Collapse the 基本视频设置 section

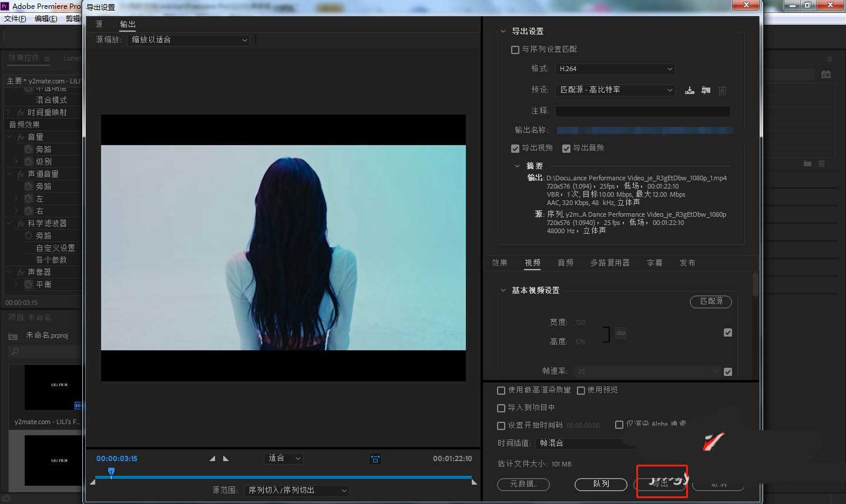[503, 290]
